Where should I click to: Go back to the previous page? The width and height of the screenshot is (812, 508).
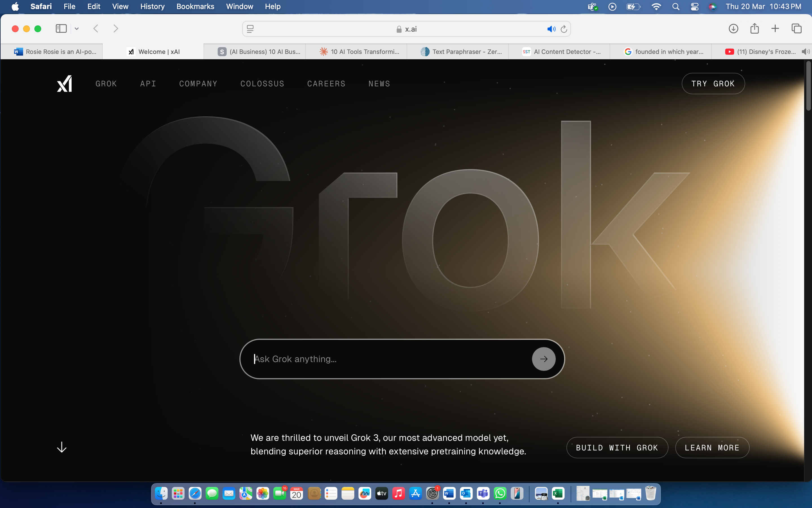(x=96, y=29)
